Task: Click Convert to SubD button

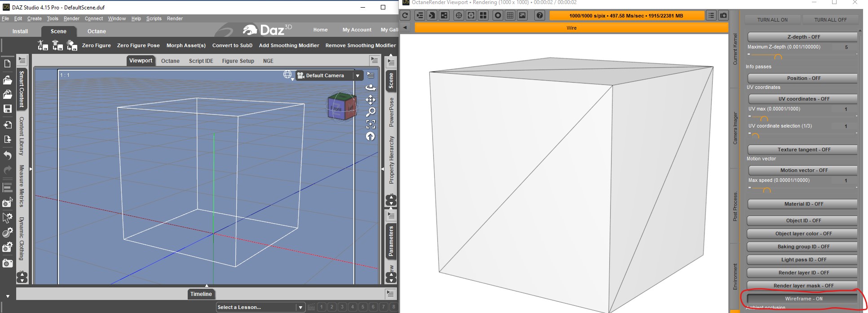Action: click(232, 45)
